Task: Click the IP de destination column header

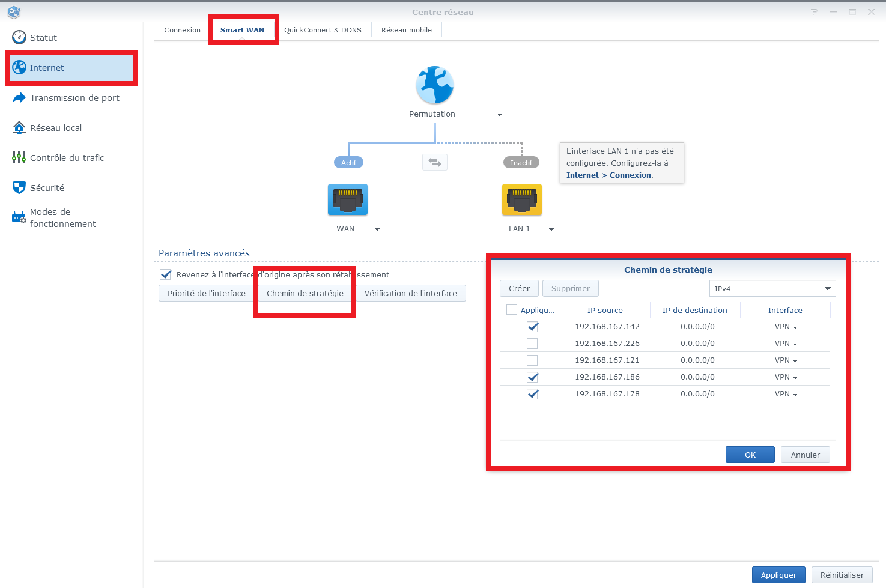Action: tap(695, 311)
